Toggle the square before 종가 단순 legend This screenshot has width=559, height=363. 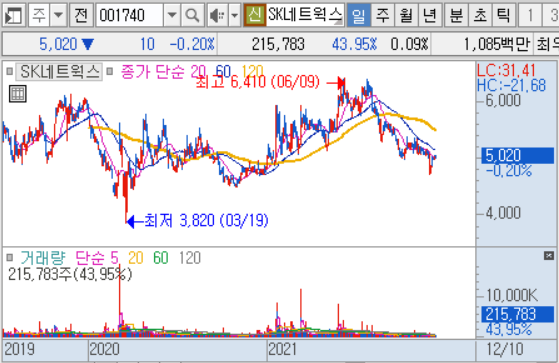click(x=110, y=72)
